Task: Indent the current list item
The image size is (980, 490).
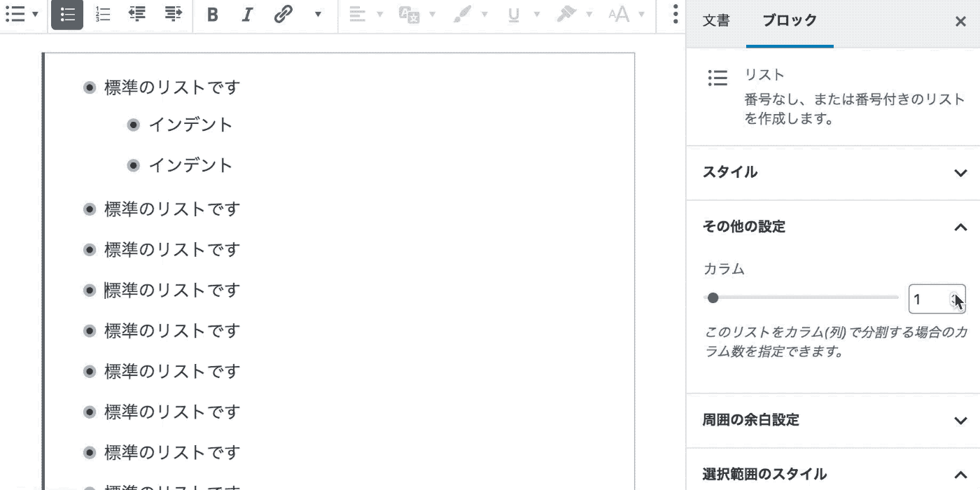Action: click(x=173, y=15)
